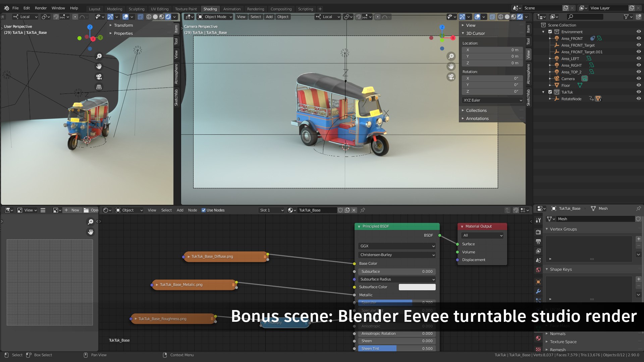Viewport: 644px width, 362px height.
Task: Click the pan hand icon in image editor
Action: pos(91,232)
